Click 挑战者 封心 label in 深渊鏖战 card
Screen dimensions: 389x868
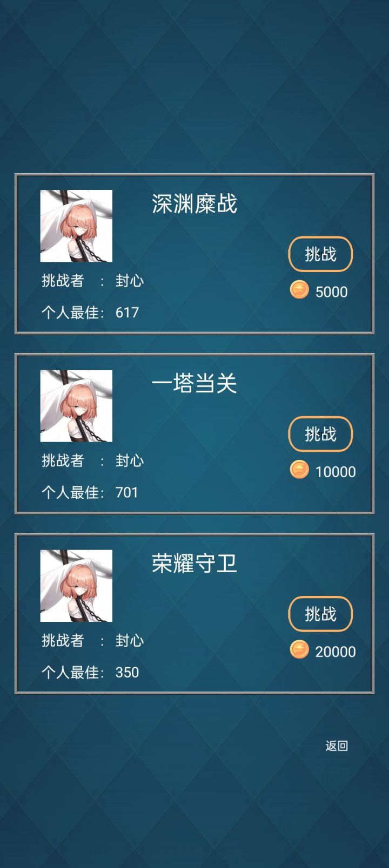93,281
